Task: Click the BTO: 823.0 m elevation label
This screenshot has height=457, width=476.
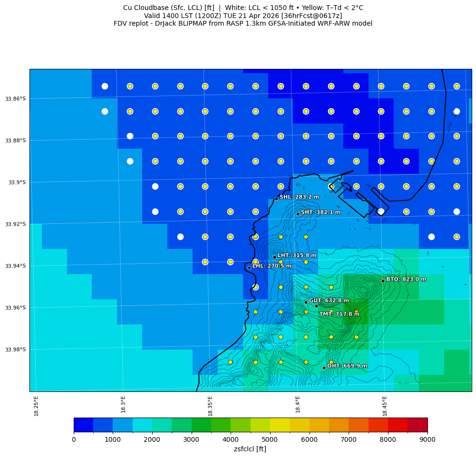Action: pyautogui.click(x=406, y=279)
